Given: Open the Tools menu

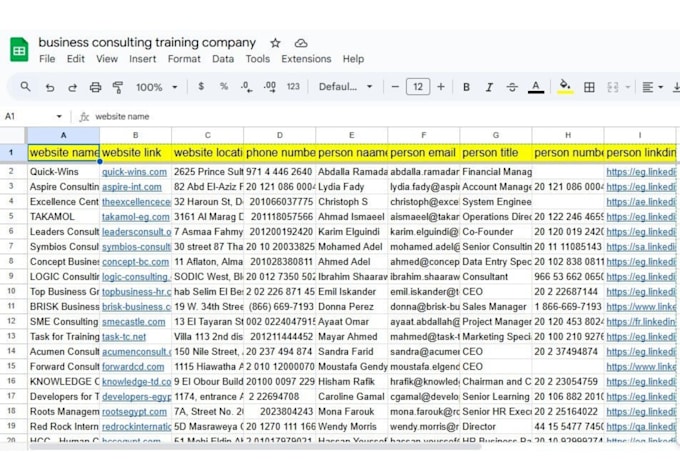Looking at the screenshot, I should click(x=258, y=59).
